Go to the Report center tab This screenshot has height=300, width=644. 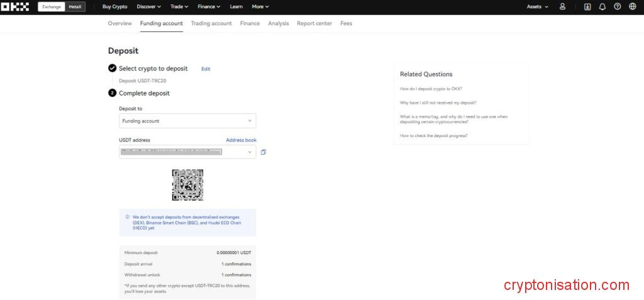[x=314, y=23]
